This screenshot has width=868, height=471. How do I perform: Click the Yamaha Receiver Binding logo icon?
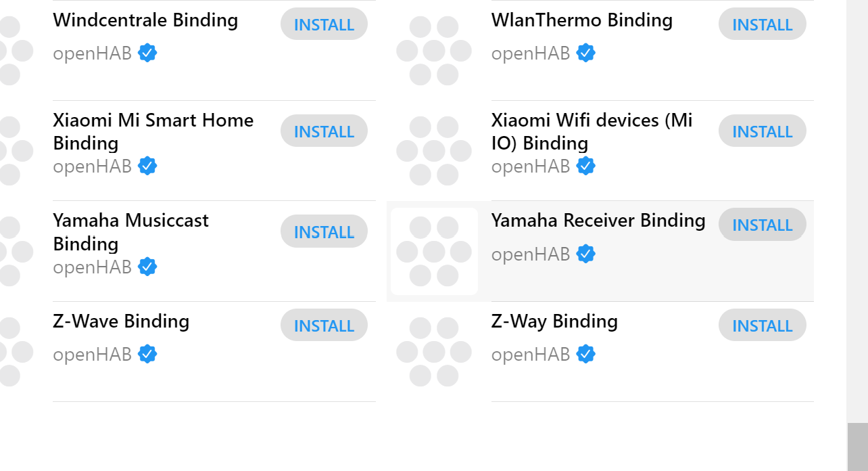434,252
